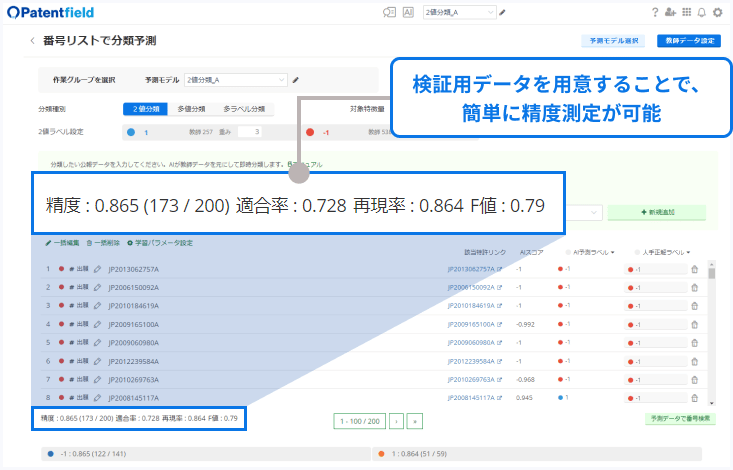Select the 多値分類 tab
This screenshot has width=733, height=470.
[191, 109]
